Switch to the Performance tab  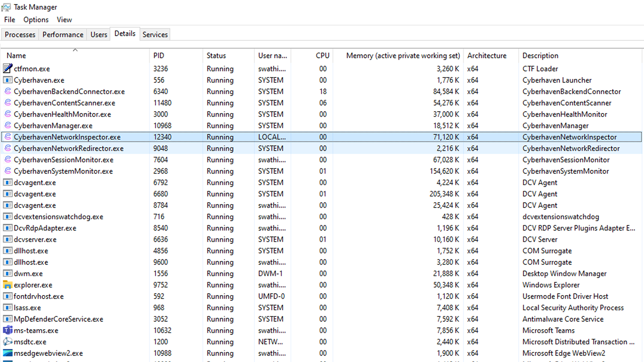point(63,35)
